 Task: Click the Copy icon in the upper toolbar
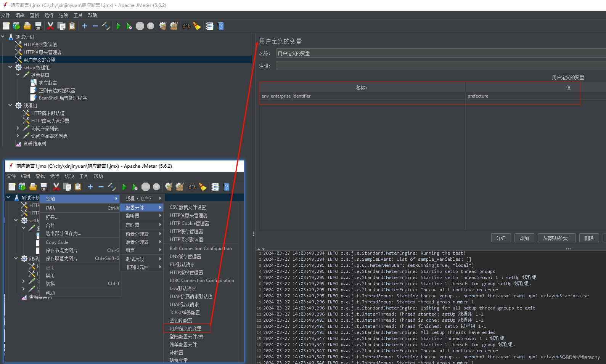tap(61, 26)
